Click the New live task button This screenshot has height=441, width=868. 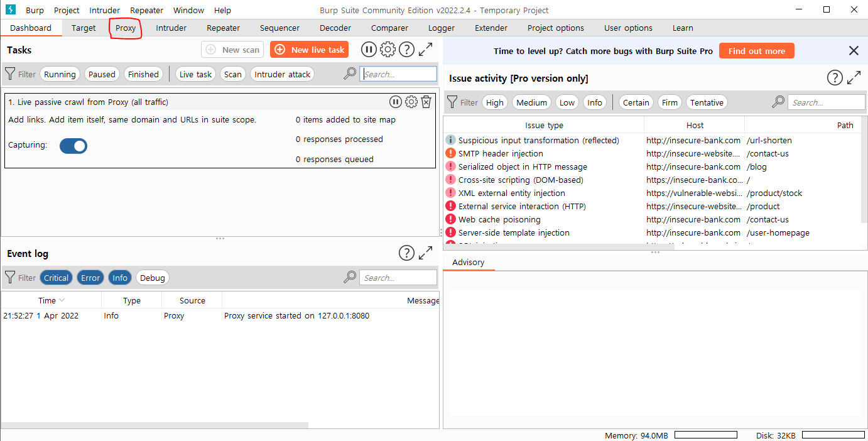pyautogui.click(x=309, y=50)
